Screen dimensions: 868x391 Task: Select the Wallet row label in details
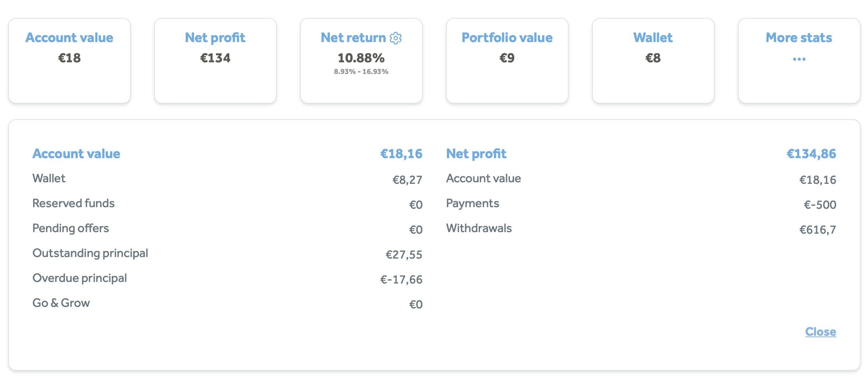(x=49, y=178)
